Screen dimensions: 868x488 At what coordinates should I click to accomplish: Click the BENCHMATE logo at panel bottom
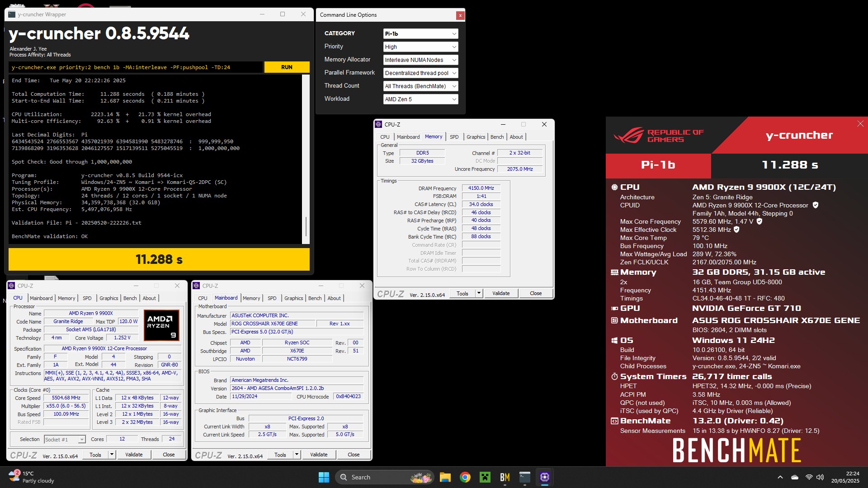pyautogui.click(x=736, y=450)
